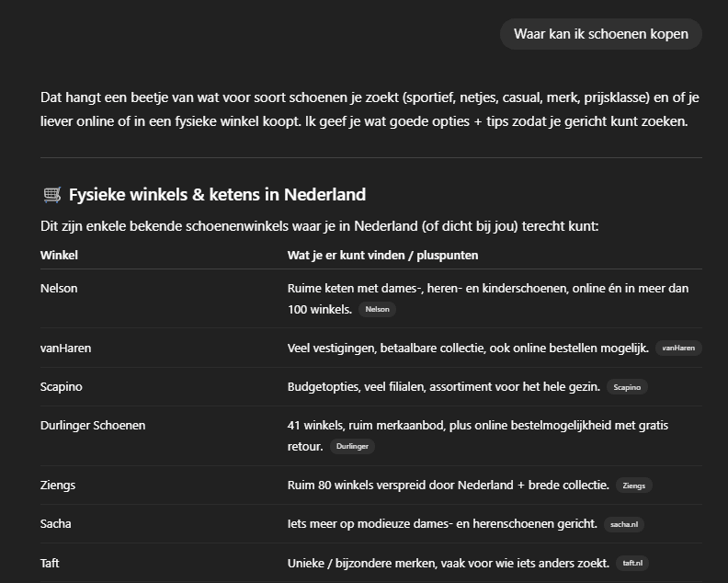
Task: Select the Scapino store name cell
Action: tap(61, 386)
